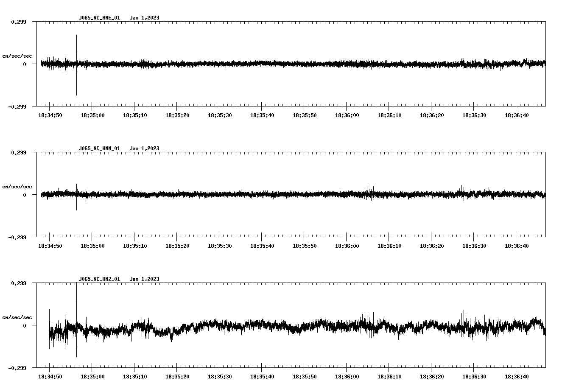This screenshot has width=576, height=392.
Task: Select the large spike in the HNE trace
Action: click(x=76, y=64)
